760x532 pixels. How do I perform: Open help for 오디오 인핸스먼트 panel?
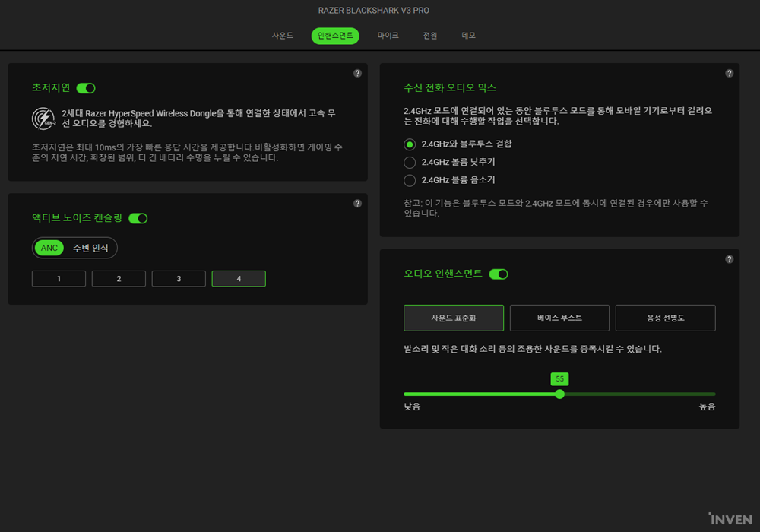point(729,259)
